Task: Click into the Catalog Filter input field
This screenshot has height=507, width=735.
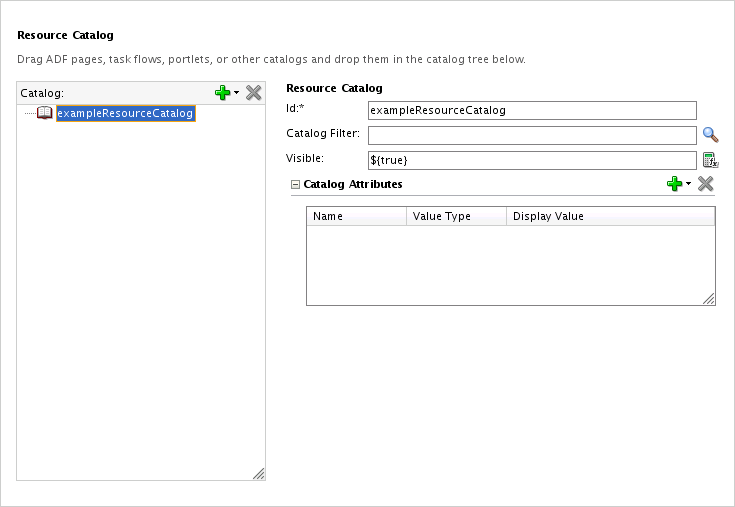Action: (532, 135)
